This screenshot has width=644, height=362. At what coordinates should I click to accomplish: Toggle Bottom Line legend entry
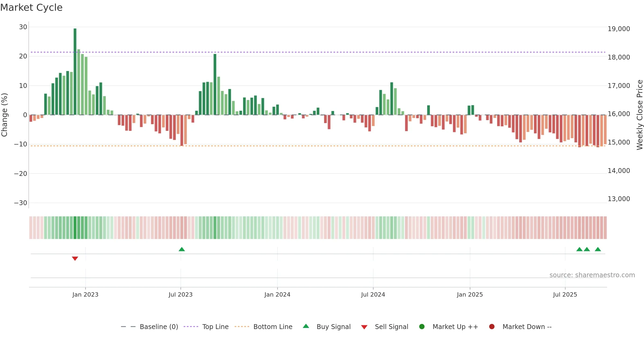coord(264,327)
